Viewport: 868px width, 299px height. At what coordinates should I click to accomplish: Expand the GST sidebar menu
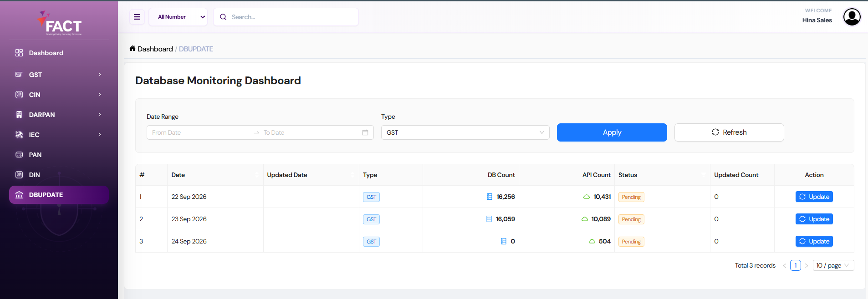point(59,75)
